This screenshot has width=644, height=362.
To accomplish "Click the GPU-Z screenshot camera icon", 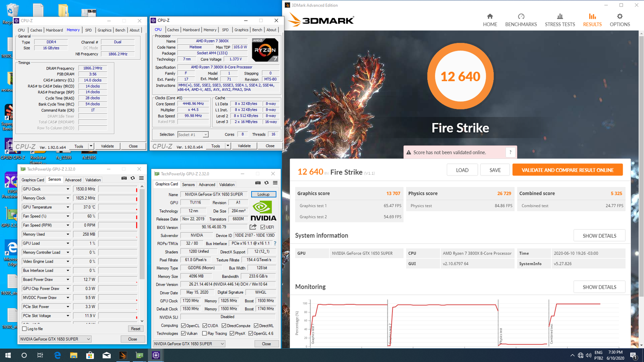I will 124,178.
